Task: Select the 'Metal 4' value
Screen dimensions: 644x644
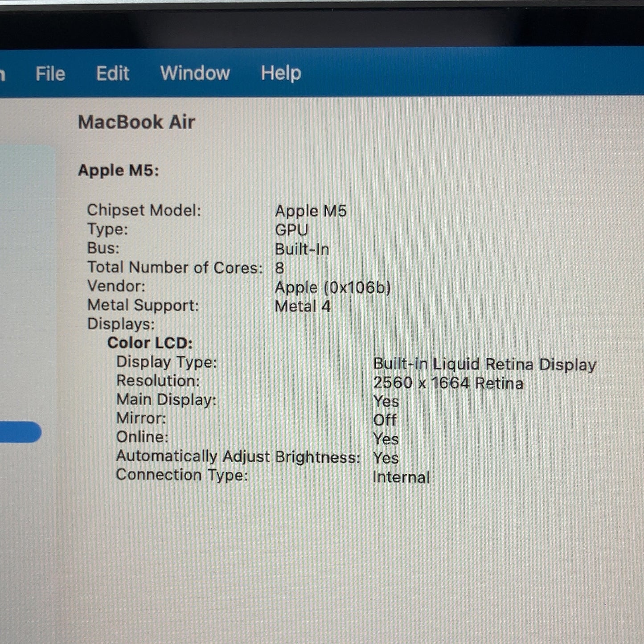Action: tap(303, 306)
